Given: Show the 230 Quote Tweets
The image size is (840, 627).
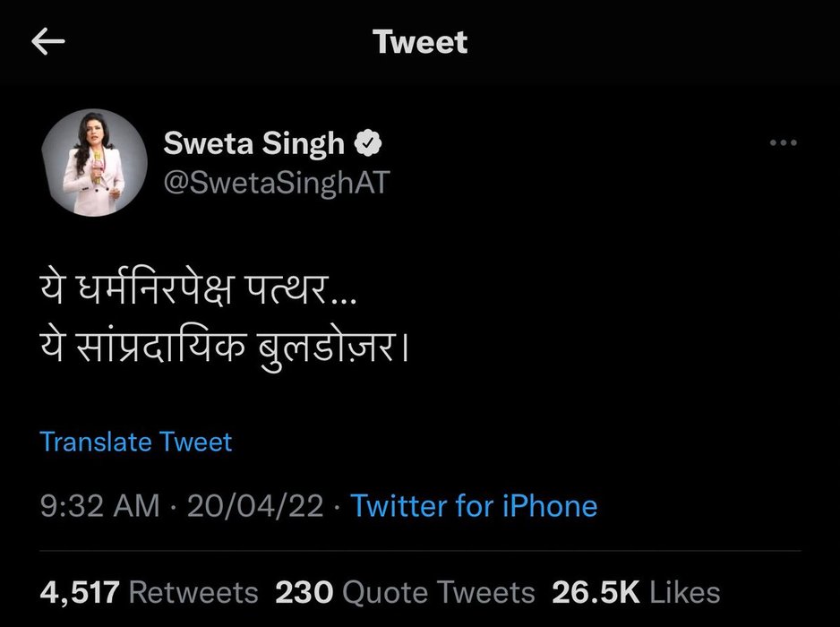Looking at the screenshot, I should [405, 592].
